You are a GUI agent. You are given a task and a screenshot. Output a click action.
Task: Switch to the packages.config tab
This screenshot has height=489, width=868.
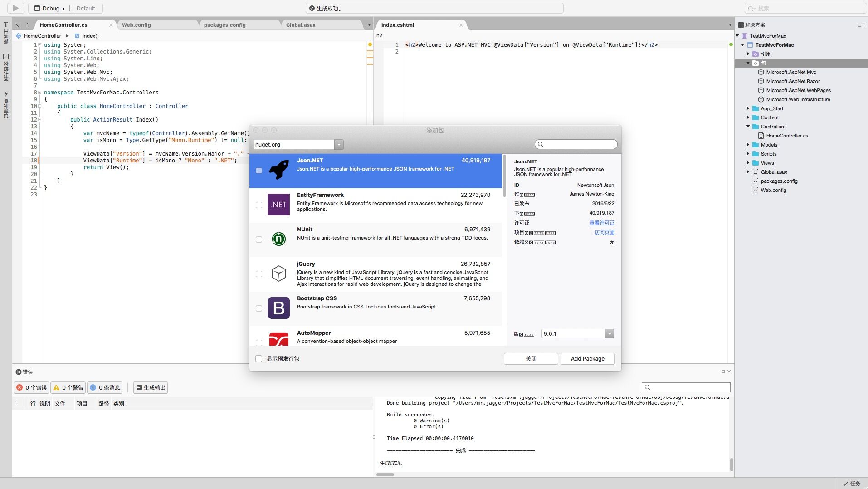[239, 25]
